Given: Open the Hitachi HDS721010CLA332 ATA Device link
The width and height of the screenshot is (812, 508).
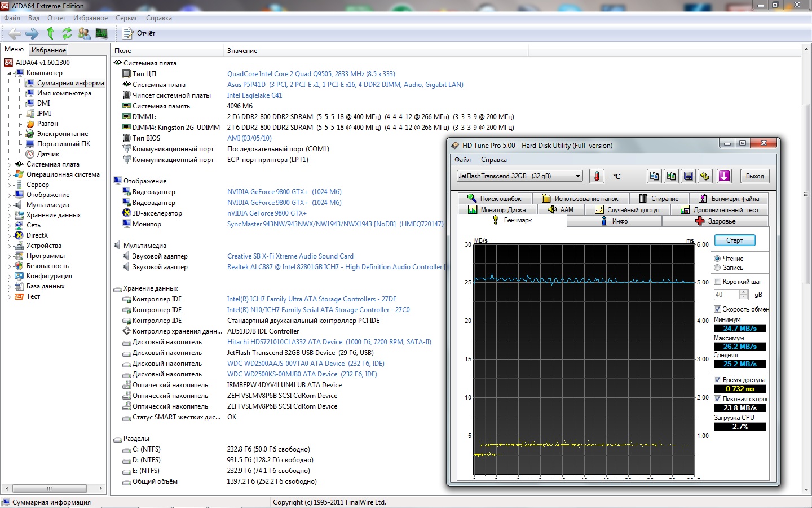Looking at the screenshot, I should tap(329, 342).
